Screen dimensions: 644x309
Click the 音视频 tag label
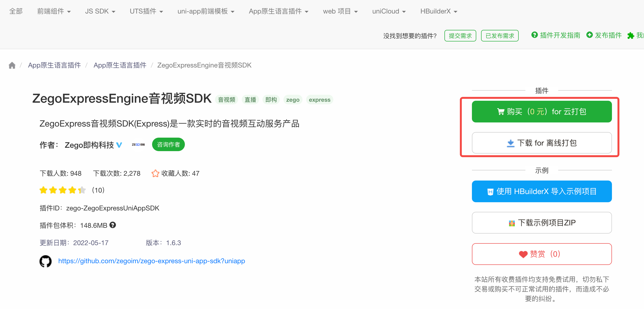pyautogui.click(x=226, y=100)
